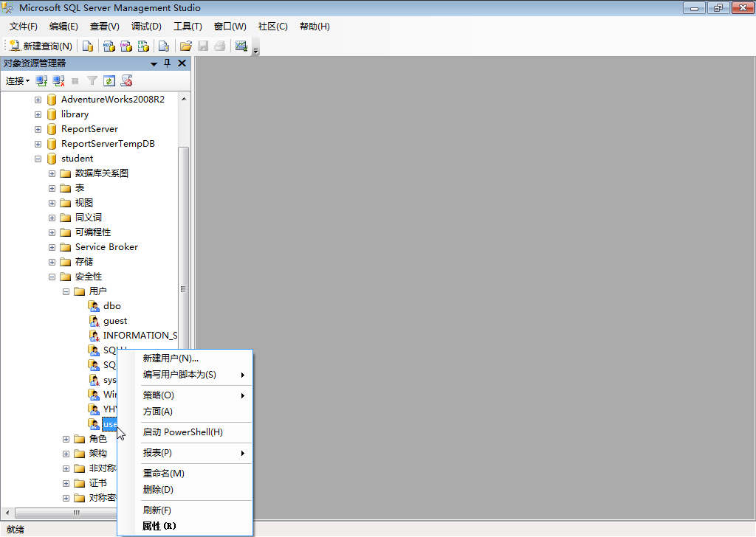This screenshot has width=756, height=537.
Task: Choose 重命名(M) in context menu
Action: coord(185,474)
